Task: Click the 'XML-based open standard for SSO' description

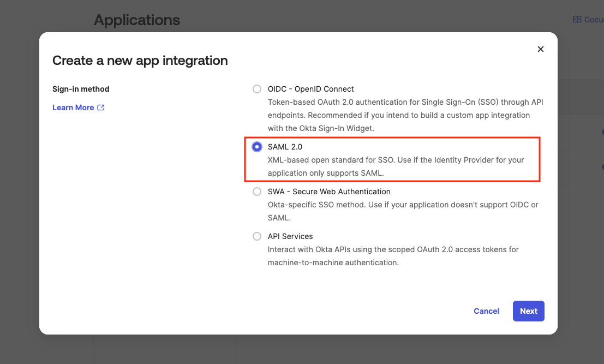Action: (396, 166)
